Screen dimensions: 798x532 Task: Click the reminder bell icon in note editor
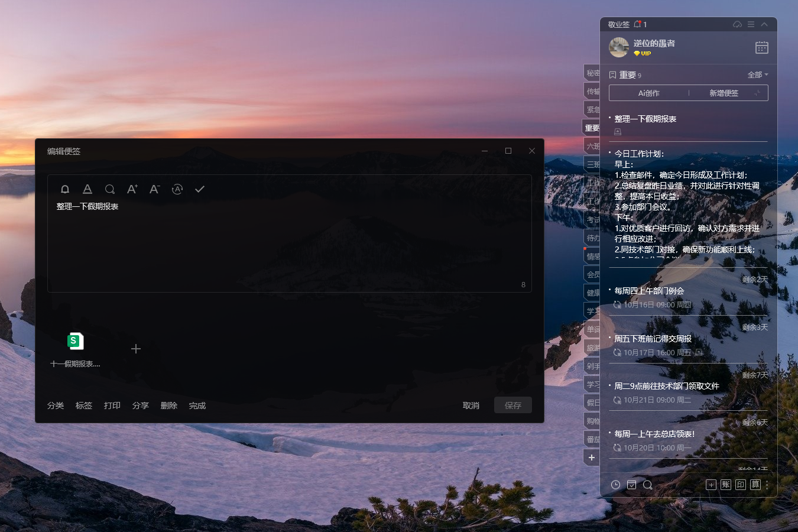click(65, 189)
